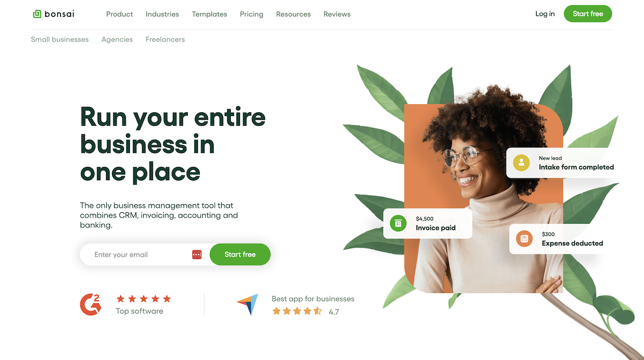Go to the Pricing page
The image size is (644, 360).
pos(252,14)
